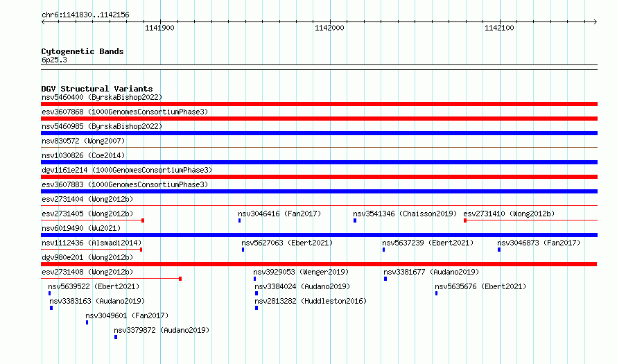
Task: Click blue marker under nsv5639522
Action: pyautogui.click(x=50, y=293)
